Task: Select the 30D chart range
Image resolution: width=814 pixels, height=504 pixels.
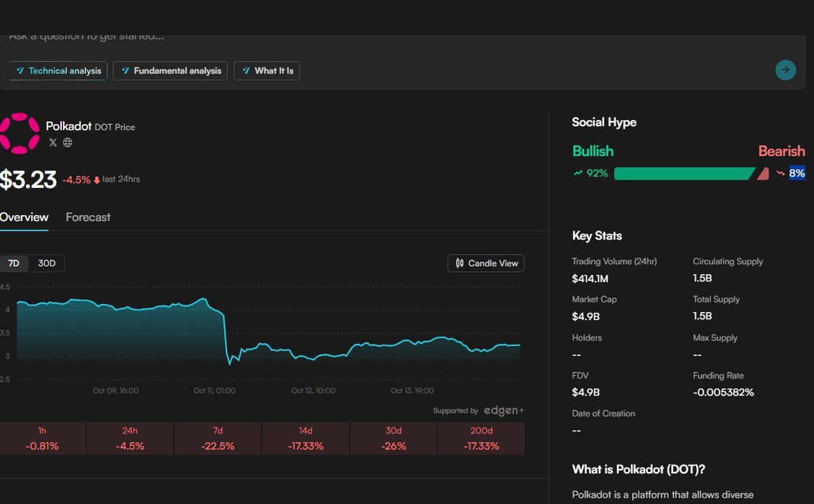Action: point(47,263)
